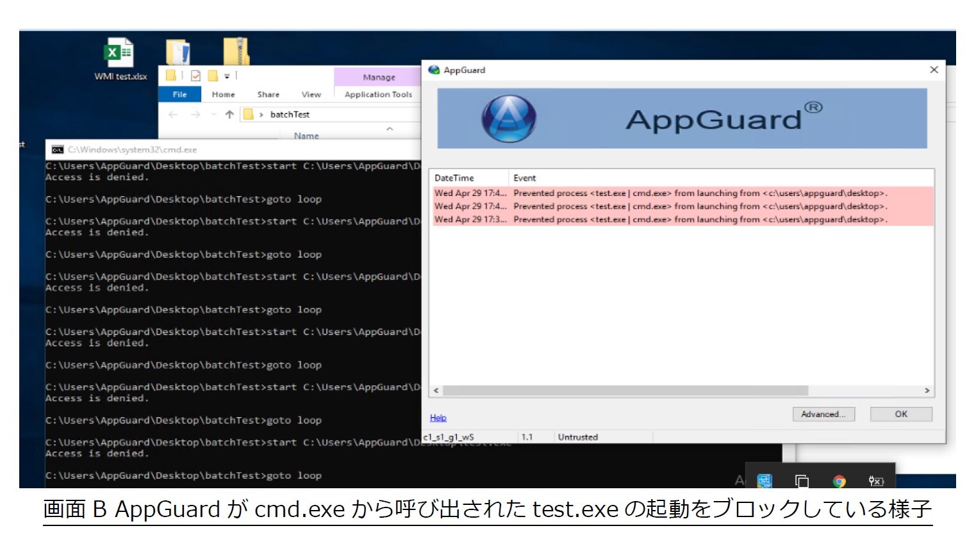Screen dimensions: 967x560
Task: Click the AppGuard logo in the banner
Action: (x=508, y=119)
